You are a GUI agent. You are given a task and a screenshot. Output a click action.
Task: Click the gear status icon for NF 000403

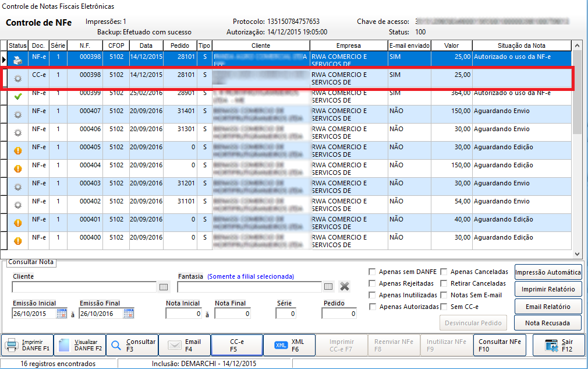[17, 187]
